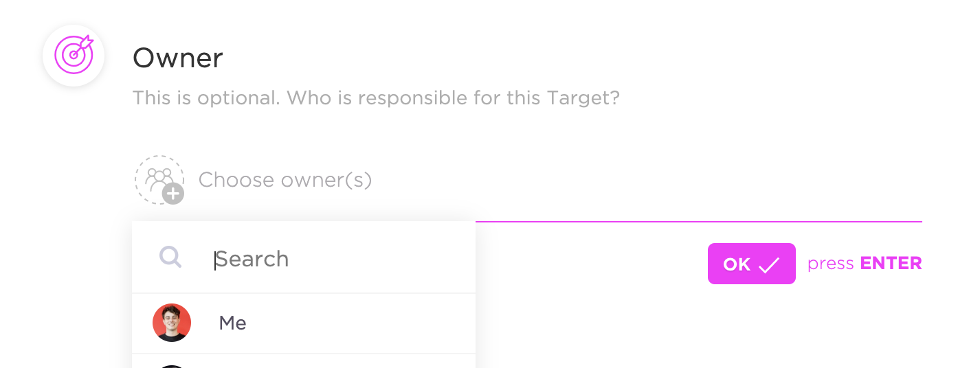Click the "Me" name label
Image resolution: width=980 pixels, height=368 pixels.
point(233,323)
